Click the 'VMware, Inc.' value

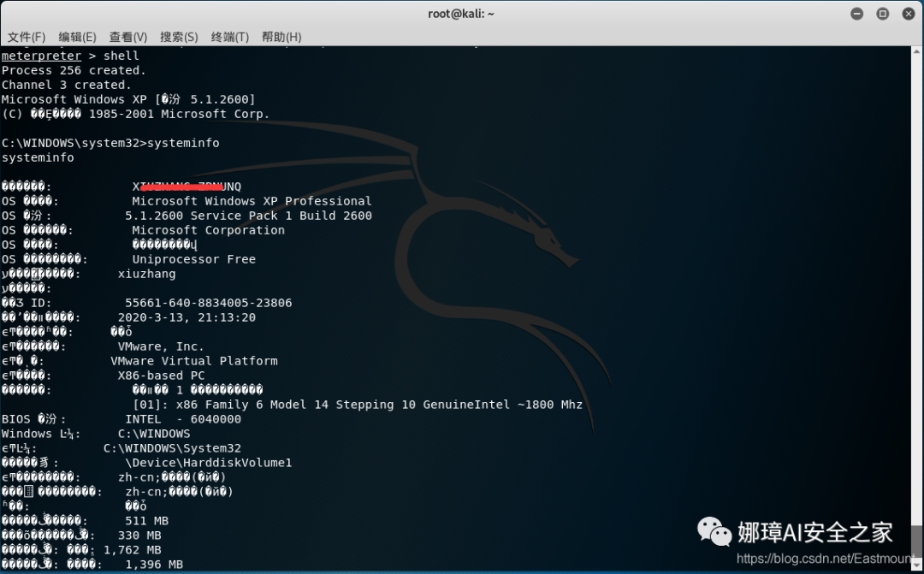pyautogui.click(x=161, y=346)
